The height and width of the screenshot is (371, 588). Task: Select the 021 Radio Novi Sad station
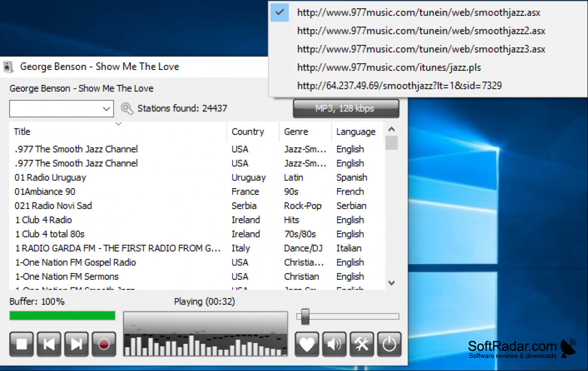198,206
